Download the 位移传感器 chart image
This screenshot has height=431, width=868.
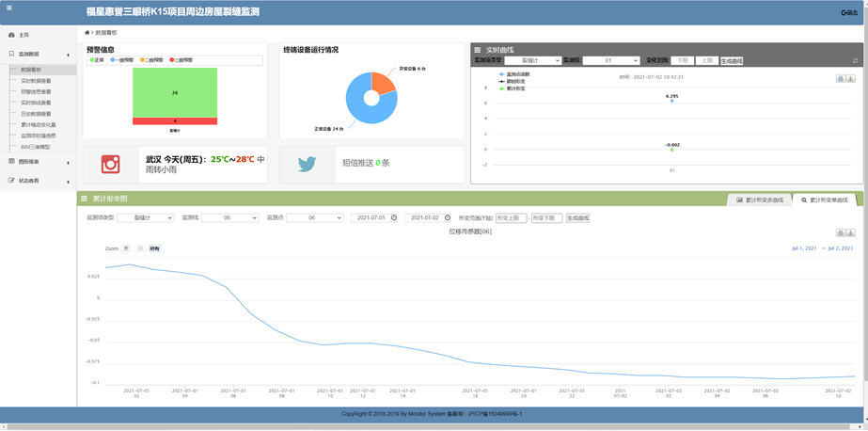click(x=850, y=232)
